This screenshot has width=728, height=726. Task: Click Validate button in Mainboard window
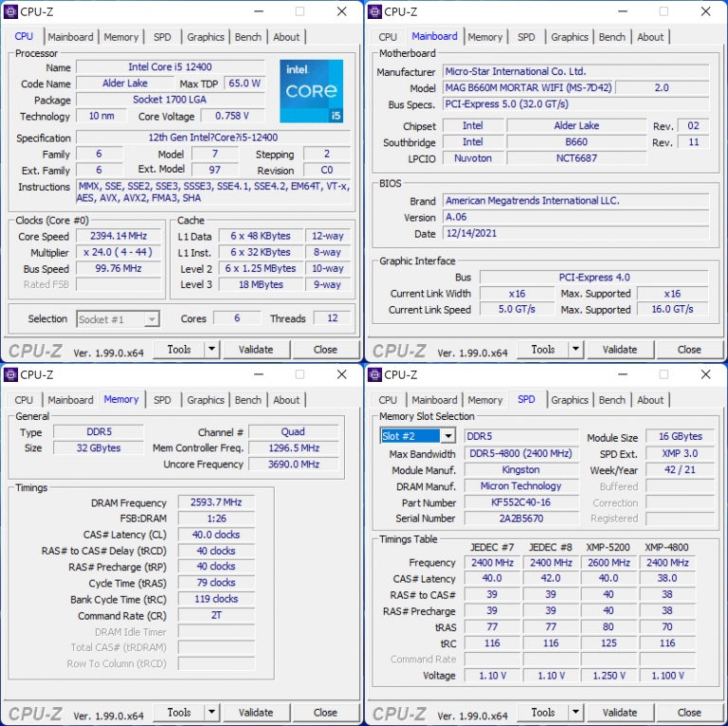(x=620, y=350)
